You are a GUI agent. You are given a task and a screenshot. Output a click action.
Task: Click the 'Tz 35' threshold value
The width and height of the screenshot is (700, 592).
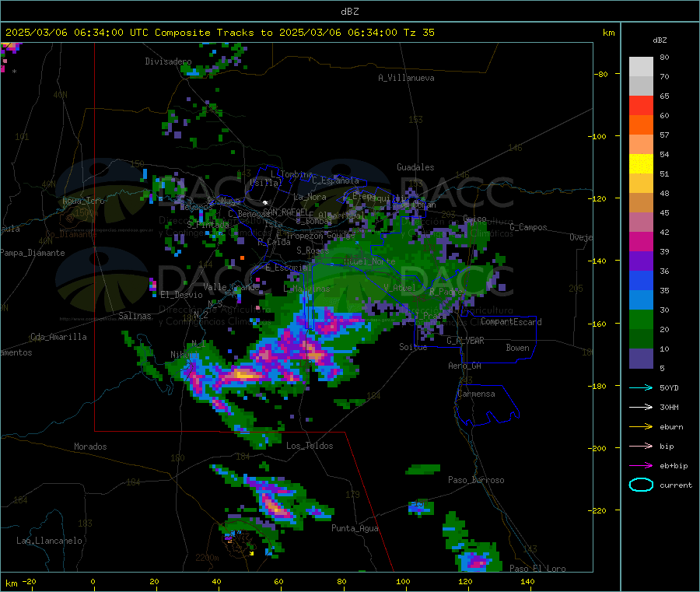418,33
